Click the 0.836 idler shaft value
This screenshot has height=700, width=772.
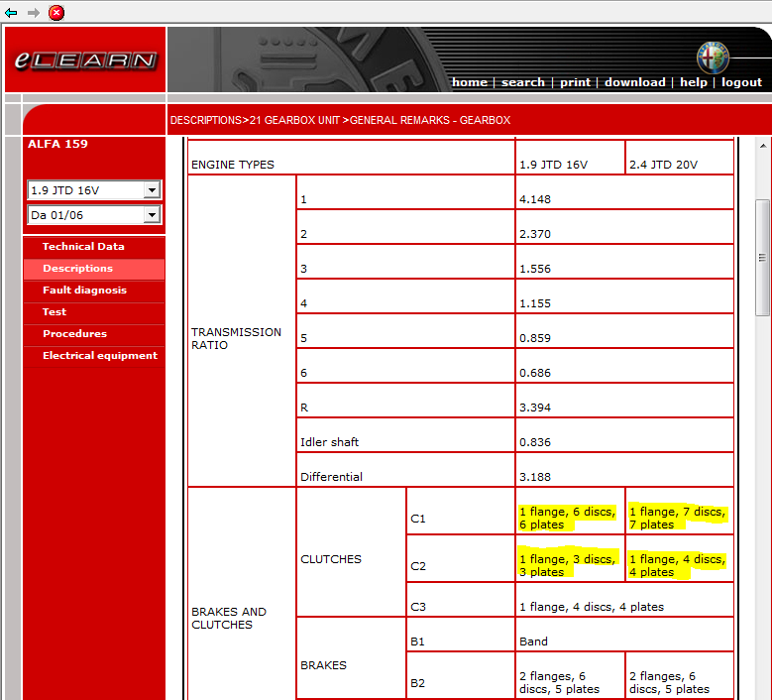pos(535,442)
